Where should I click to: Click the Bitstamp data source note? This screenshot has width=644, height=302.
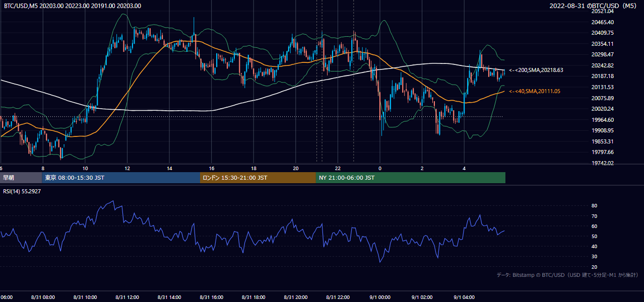[x=568, y=275]
